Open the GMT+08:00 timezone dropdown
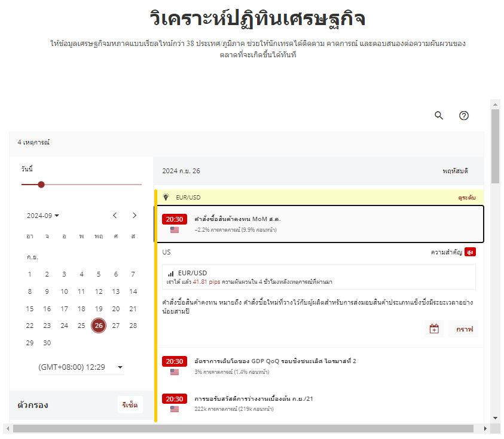 81,367
